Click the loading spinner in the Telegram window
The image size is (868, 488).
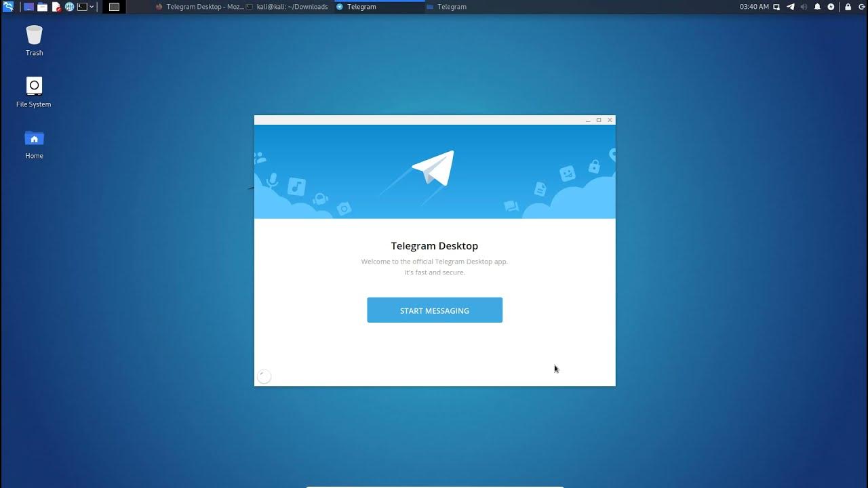pos(264,376)
